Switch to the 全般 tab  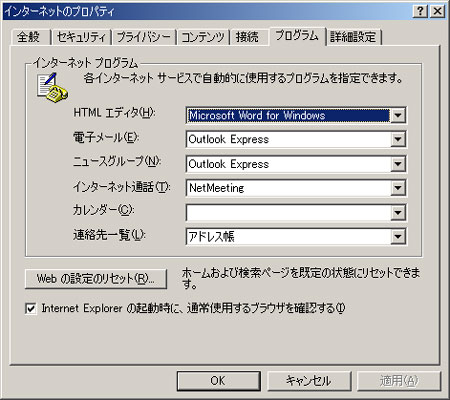[30, 37]
